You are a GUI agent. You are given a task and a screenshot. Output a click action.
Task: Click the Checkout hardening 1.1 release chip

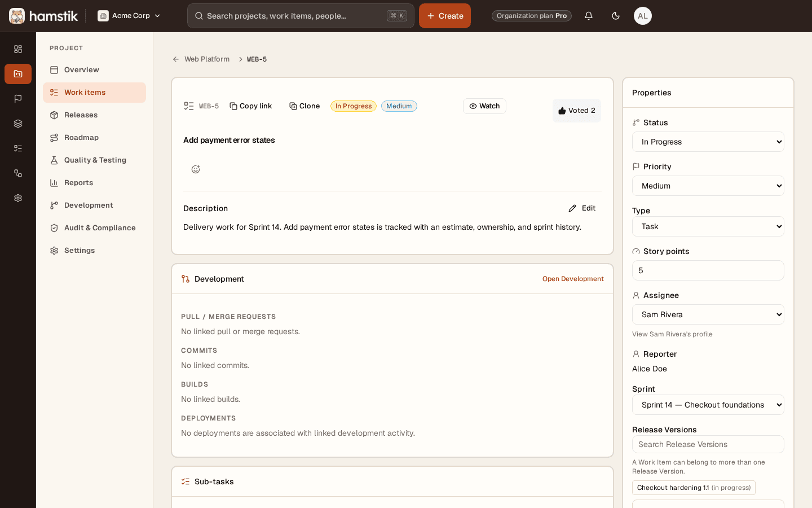point(694,488)
